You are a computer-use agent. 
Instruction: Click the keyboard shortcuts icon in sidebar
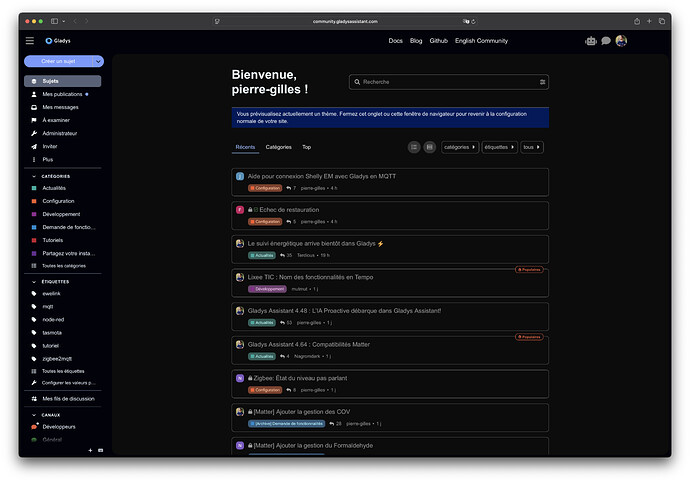pos(98,450)
